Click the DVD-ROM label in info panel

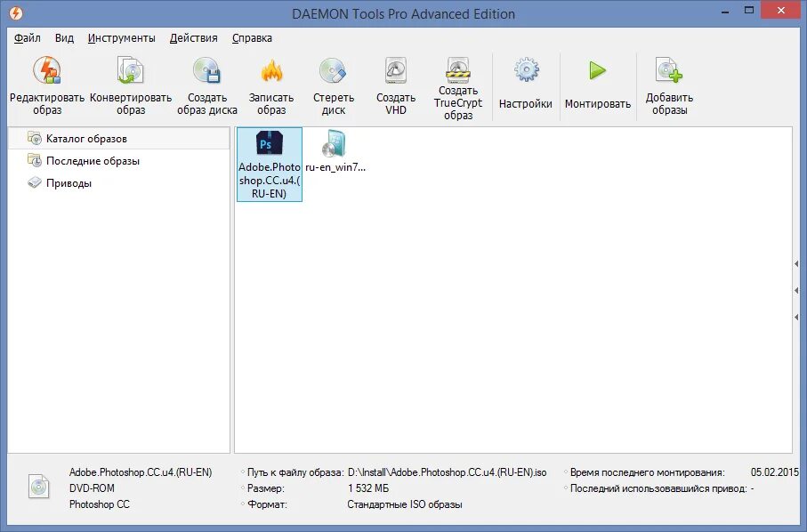[x=92, y=488]
